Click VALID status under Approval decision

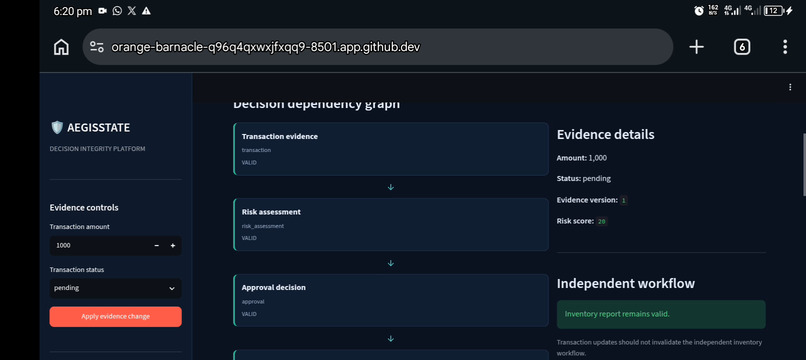pos(249,314)
